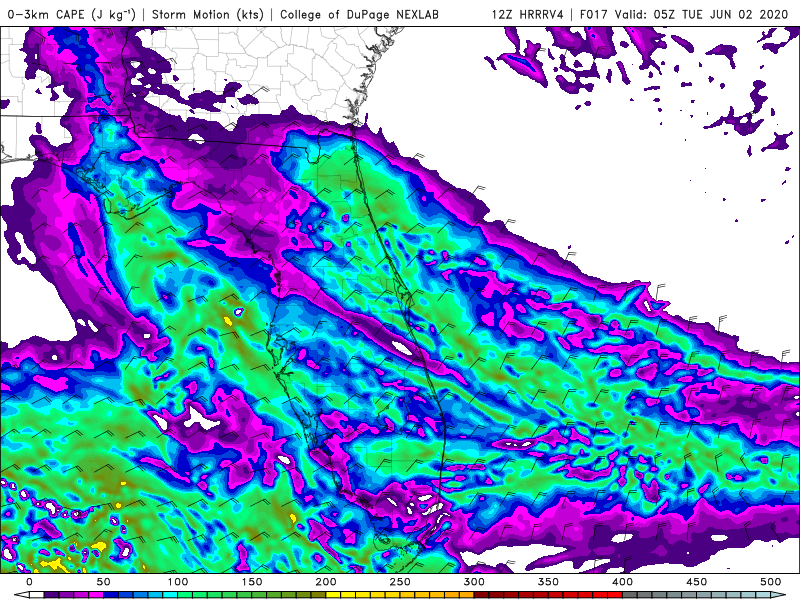
Task: Click the red colorbar segment just left of '400'
Action: tap(615, 595)
